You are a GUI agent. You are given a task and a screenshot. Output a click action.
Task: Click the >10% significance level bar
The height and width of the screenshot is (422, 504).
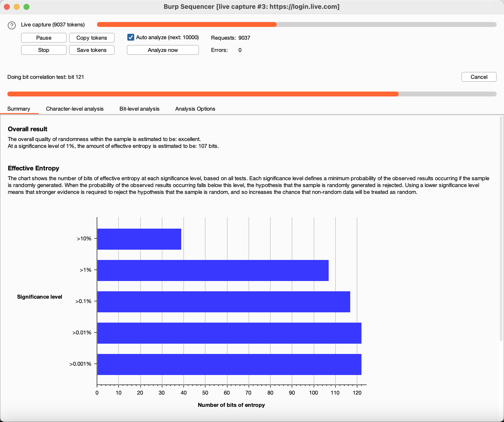139,239
